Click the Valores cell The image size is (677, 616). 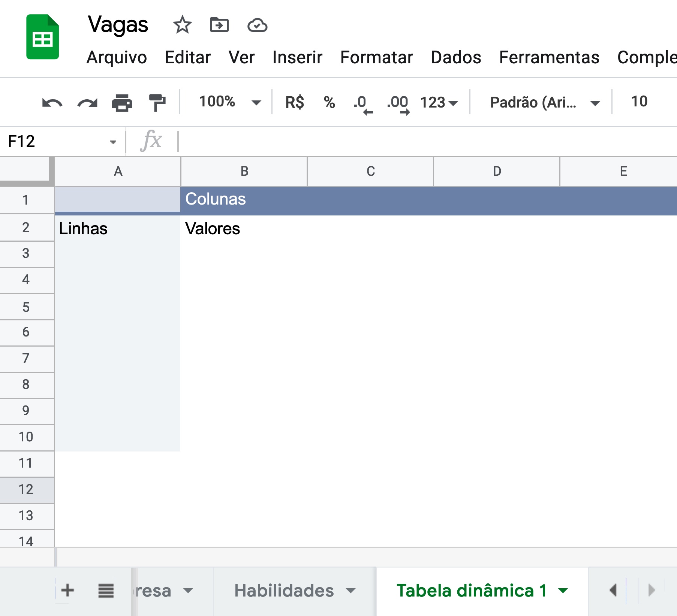[x=244, y=228]
